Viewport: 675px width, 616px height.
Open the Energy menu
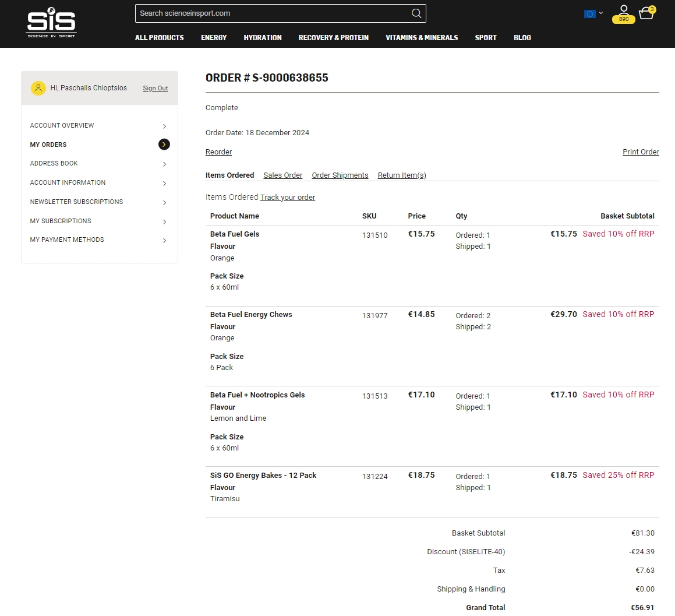(214, 38)
